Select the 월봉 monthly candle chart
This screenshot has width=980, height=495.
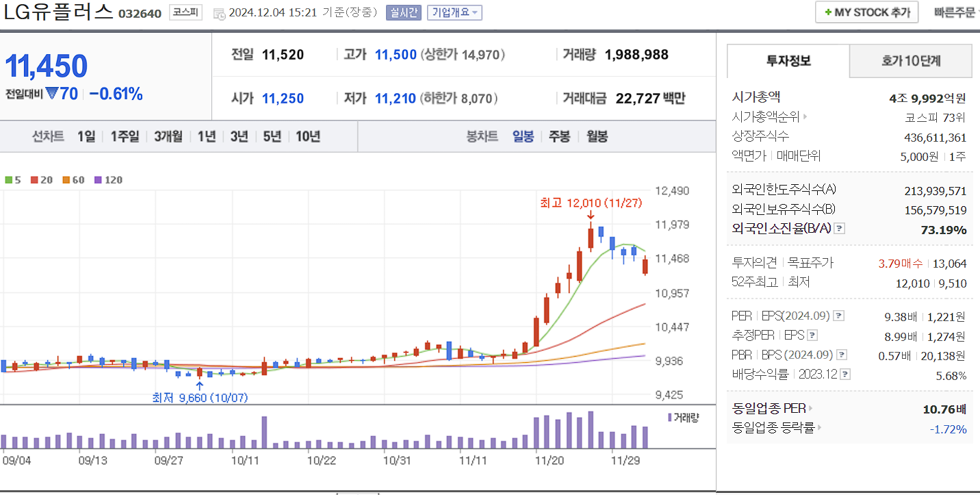pyautogui.click(x=597, y=136)
